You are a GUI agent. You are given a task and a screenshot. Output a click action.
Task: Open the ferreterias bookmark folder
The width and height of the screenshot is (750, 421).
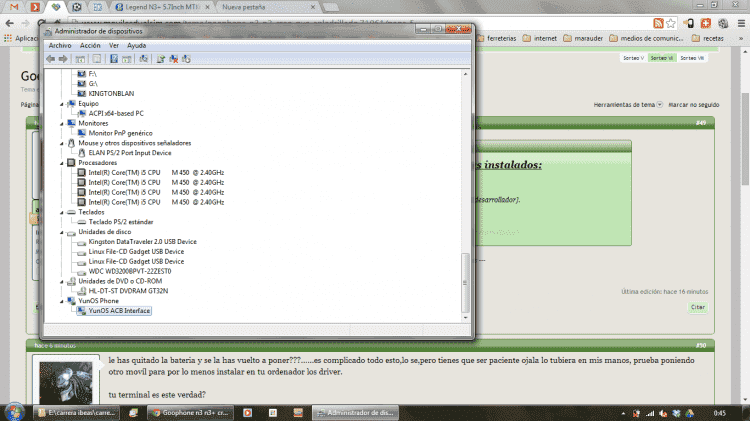point(497,38)
